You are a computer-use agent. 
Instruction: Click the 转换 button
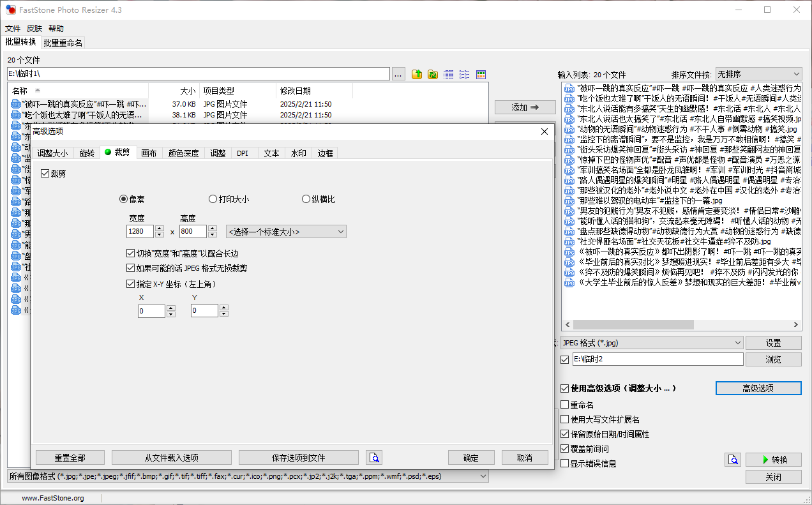coord(774,460)
